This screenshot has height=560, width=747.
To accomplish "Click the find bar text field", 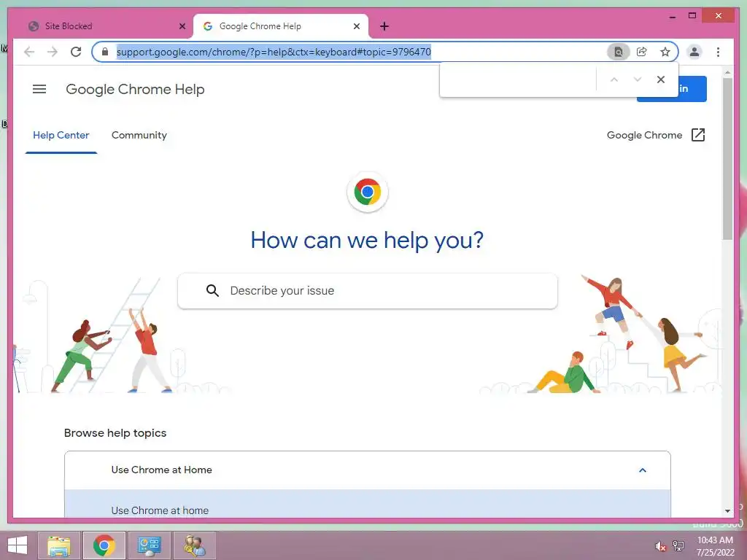I will [519, 79].
